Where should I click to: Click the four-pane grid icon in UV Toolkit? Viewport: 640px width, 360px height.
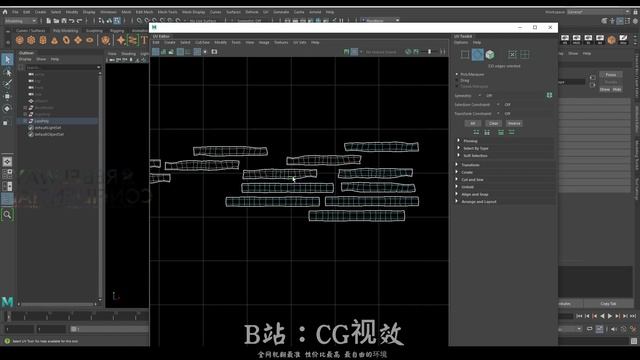(524, 54)
